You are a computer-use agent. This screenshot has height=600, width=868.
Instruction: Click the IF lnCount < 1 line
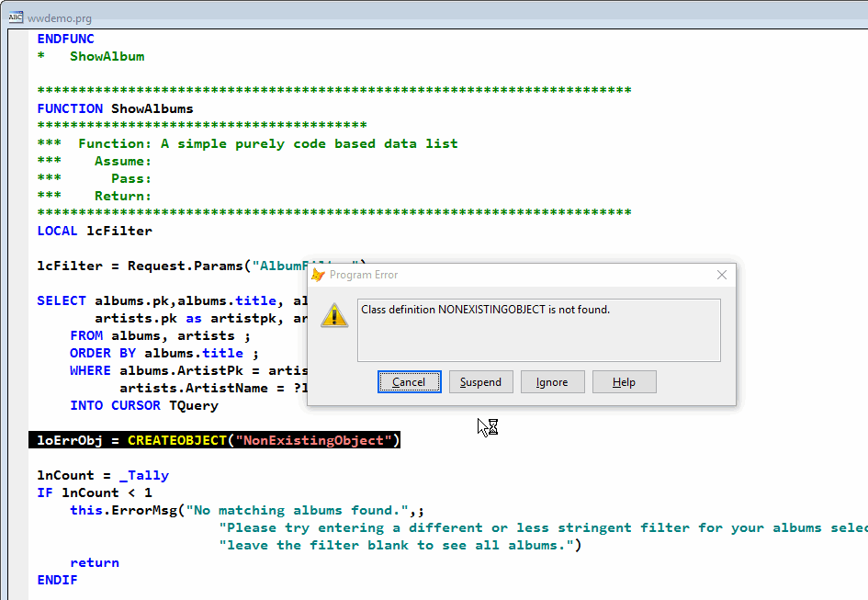tap(95, 492)
